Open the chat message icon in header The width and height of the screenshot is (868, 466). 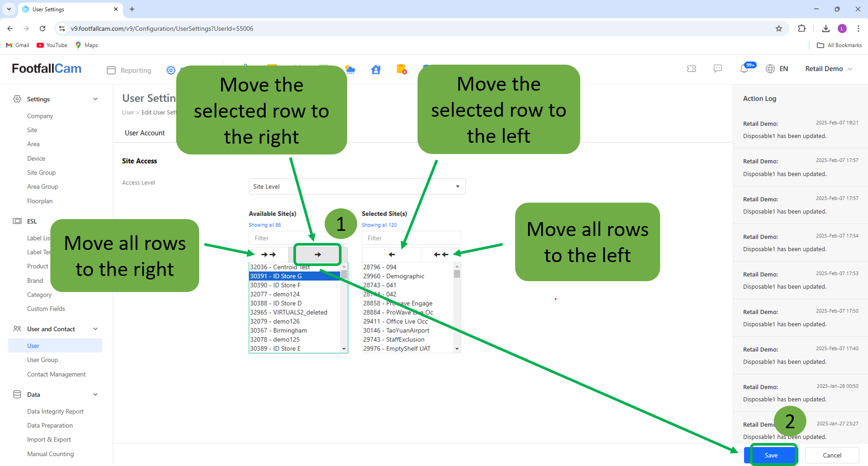pyautogui.click(x=718, y=69)
